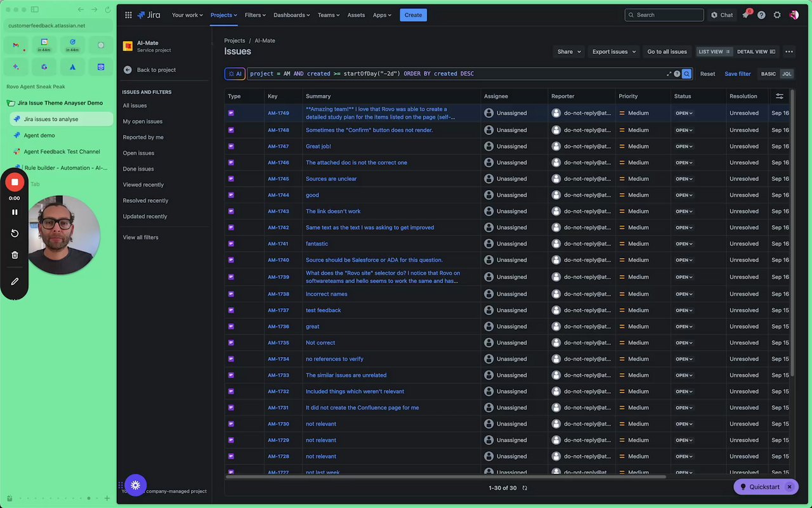Expand the Export issues dropdown
This screenshot has width=812, height=508.
point(613,52)
